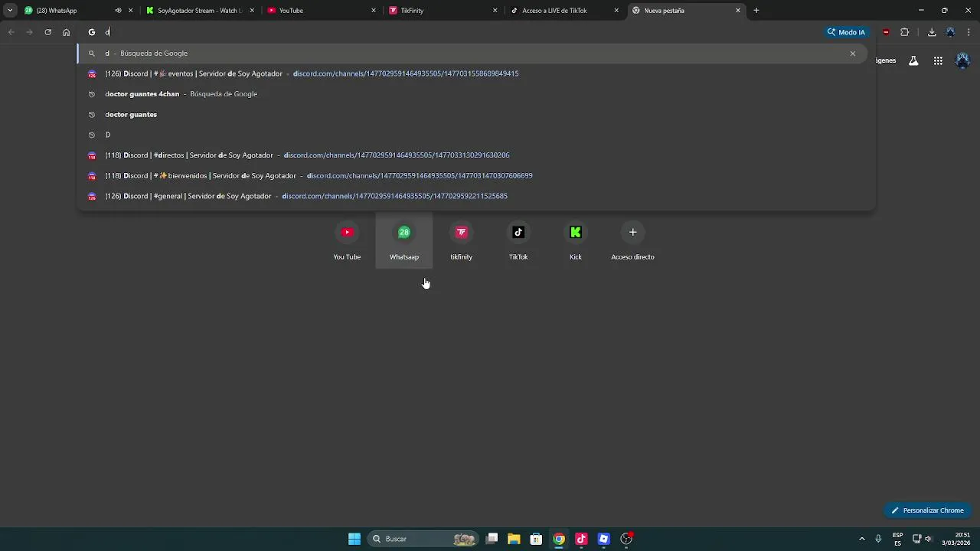Screen dimensions: 980x551
Task: Open the Chrome three-dot menu
Action: pyautogui.click(x=969, y=32)
